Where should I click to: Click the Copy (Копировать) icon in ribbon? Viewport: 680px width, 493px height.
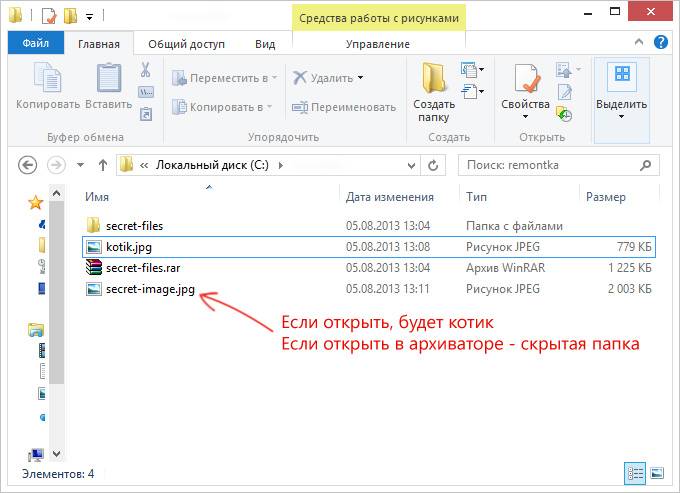(47, 79)
